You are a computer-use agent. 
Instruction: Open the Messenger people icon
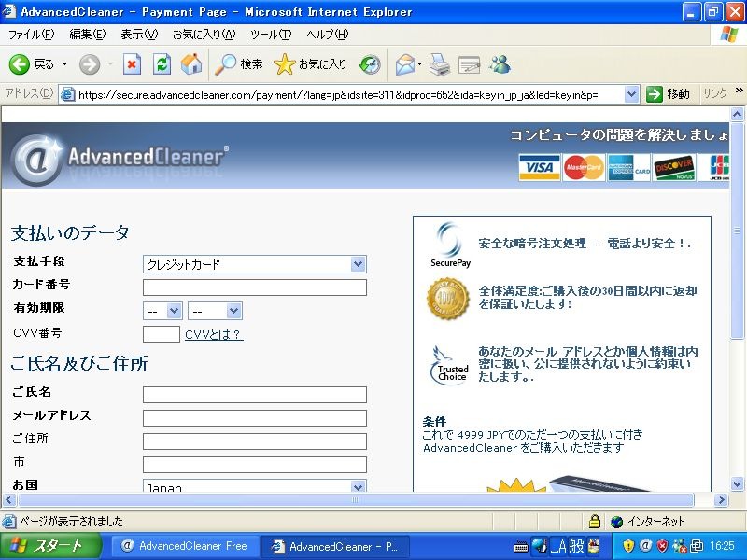click(500, 64)
